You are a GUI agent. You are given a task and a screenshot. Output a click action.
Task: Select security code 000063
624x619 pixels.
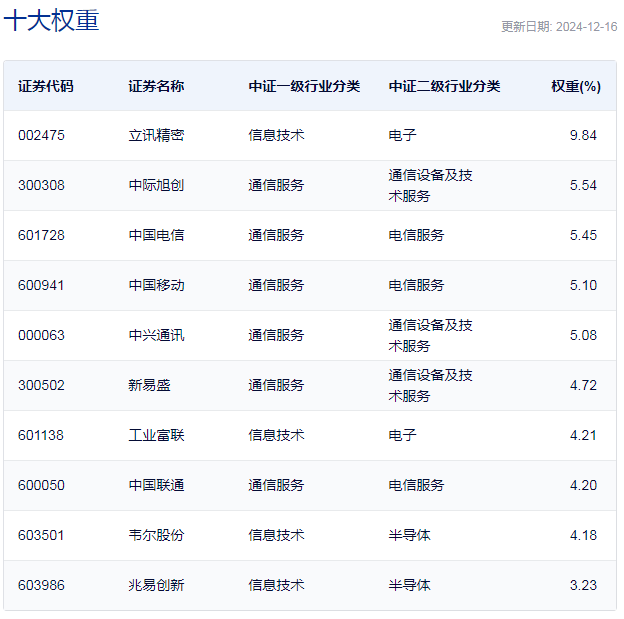41,335
